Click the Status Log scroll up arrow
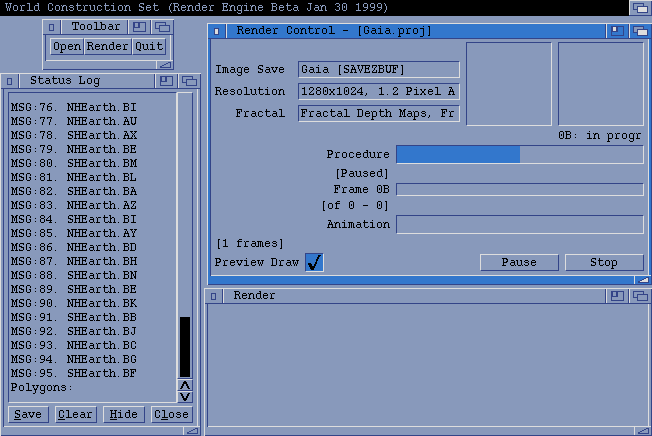652x436 pixels. point(184,385)
